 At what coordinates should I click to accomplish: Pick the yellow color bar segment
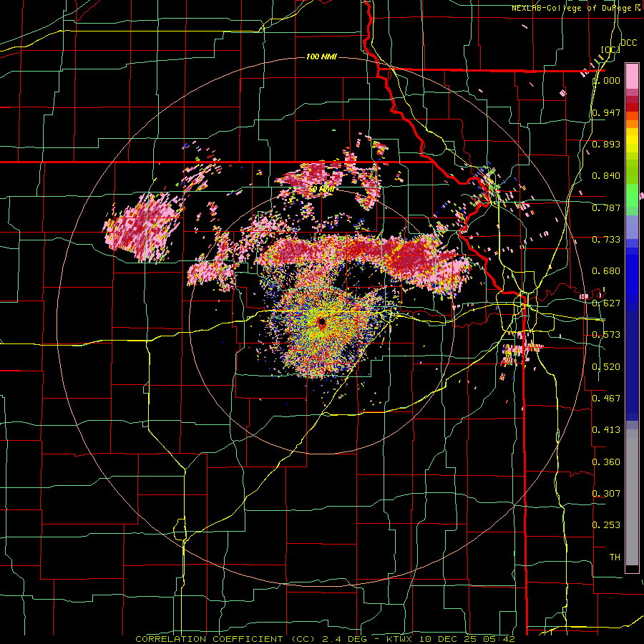[632, 140]
